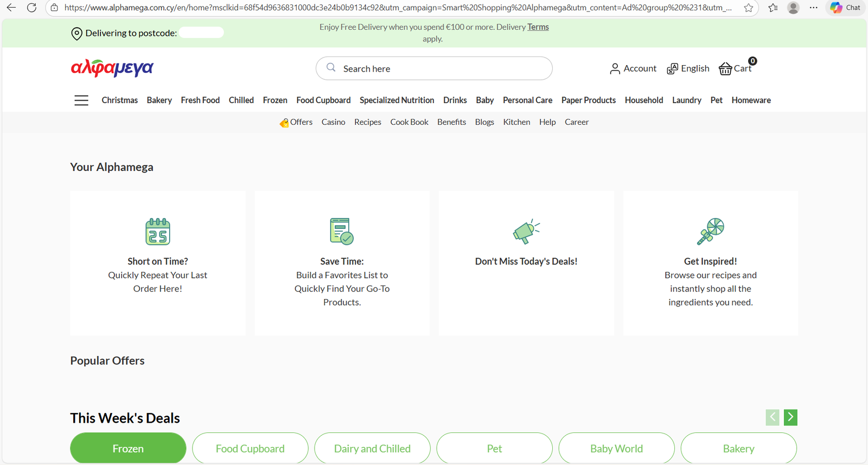Open the English language selector
Image resolution: width=868 pixels, height=465 pixels.
click(695, 68)
